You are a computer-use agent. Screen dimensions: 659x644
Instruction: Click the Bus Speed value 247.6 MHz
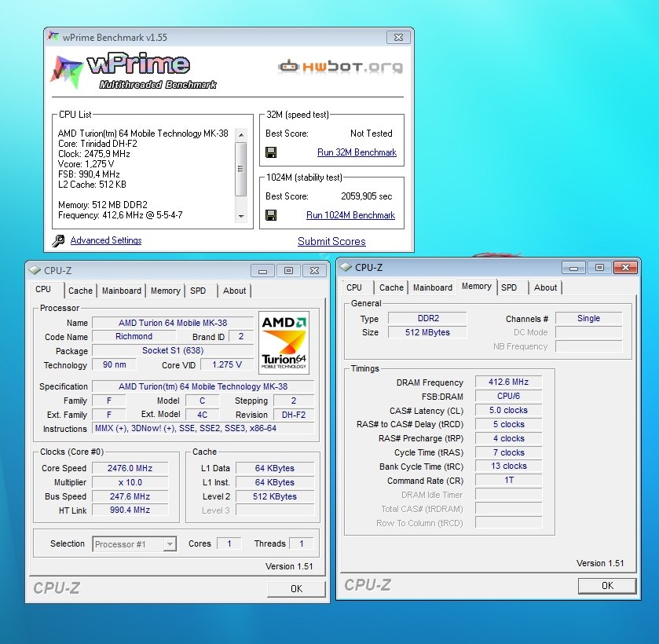[130, 496]
